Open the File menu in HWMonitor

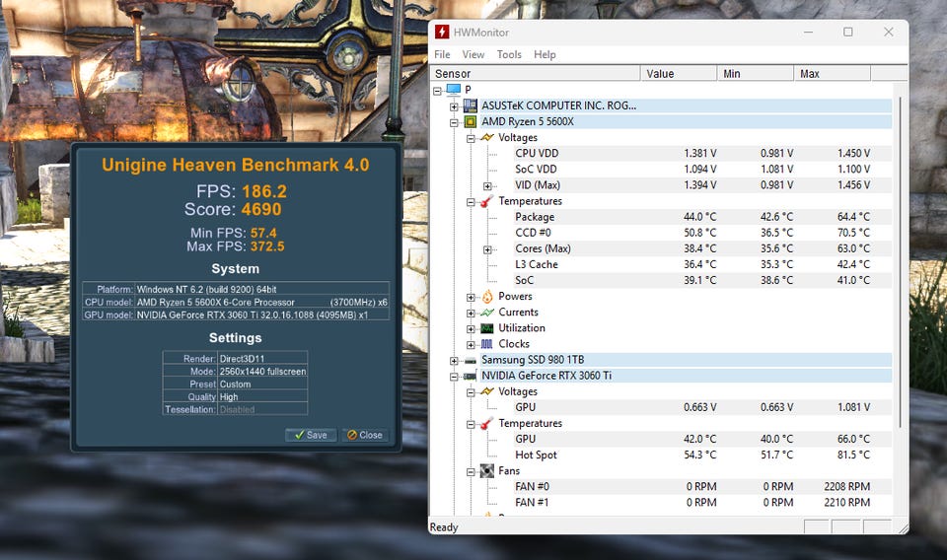click(442, 54)
